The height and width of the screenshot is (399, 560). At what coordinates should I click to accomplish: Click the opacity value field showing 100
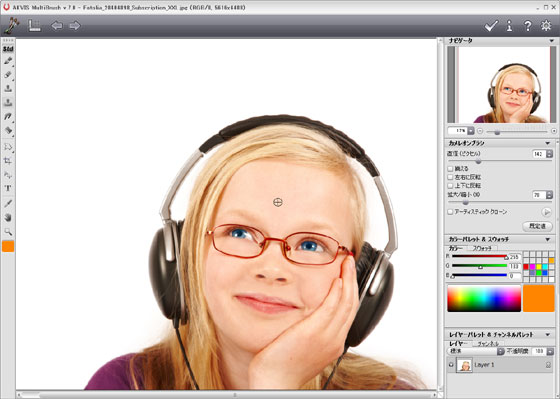click(539, 351)
